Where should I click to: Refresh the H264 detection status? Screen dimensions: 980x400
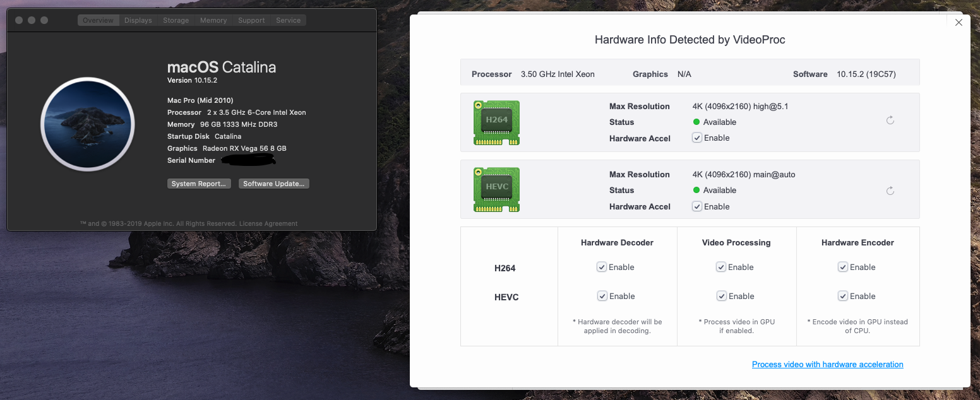[x=890, y=121]
